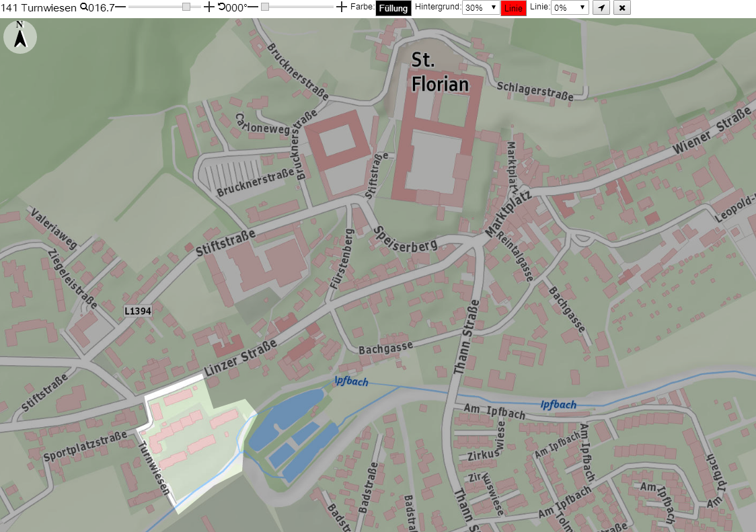Click the location arrow button
Viewport: 756px width, 532px height.
point(601,7)
